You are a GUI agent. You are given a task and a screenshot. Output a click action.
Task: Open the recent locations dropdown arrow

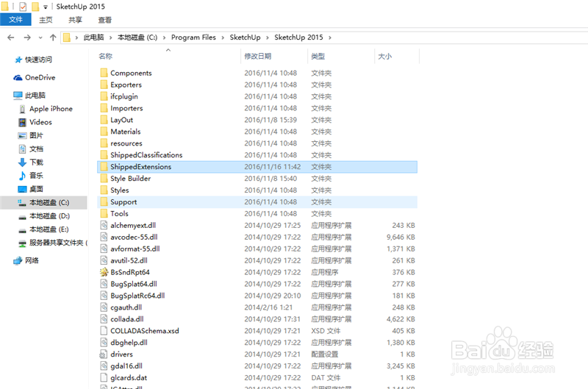tap(40, 38)
